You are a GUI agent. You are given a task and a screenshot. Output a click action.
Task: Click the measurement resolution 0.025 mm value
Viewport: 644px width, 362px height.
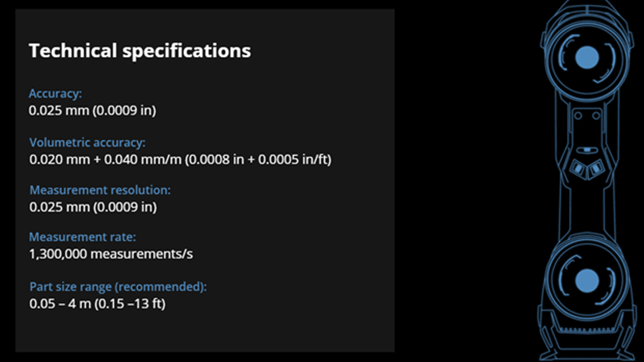[x=93, y=207]
